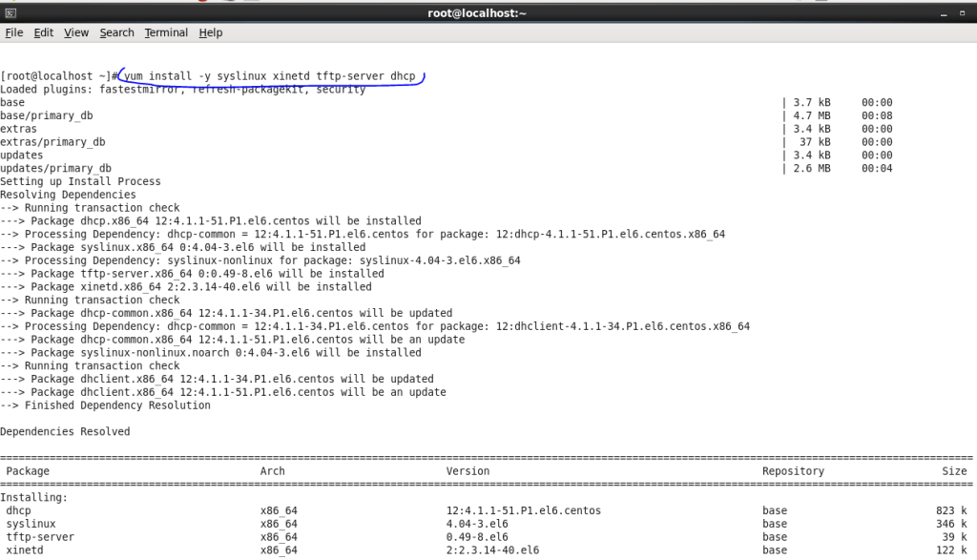Viewport: 977px width, 560px height.
Task: Select the base/primary_db line
Action: [x=46, y=115]
